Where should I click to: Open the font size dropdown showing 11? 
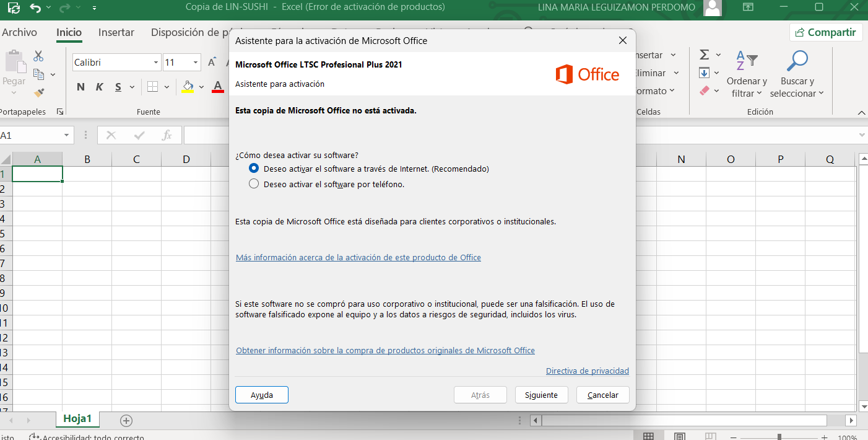(x=196, y=63)
